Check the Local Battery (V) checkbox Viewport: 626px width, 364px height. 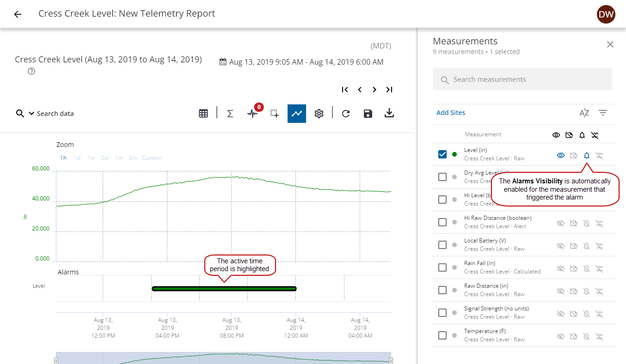tap(442, 245)
